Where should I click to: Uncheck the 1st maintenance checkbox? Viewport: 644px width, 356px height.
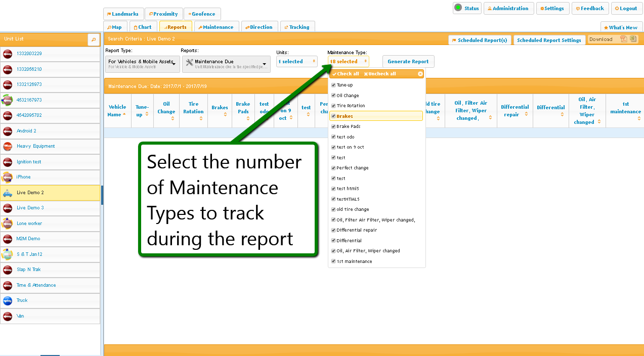click(333, 261)
